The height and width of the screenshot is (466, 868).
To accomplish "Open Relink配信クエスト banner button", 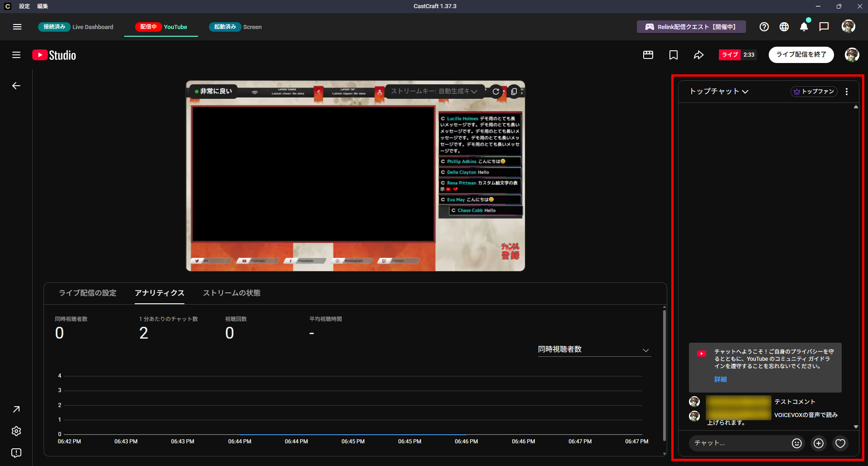I will click(691, 27).
